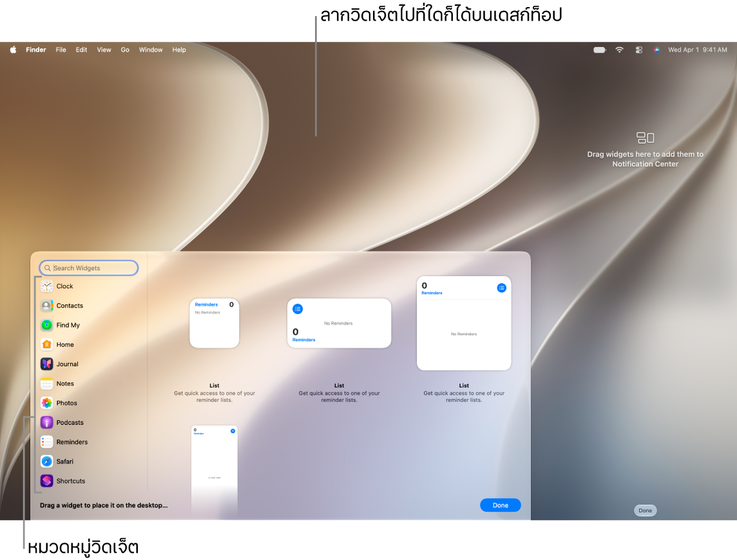Open the Apple menu

(x=13, y=50)
